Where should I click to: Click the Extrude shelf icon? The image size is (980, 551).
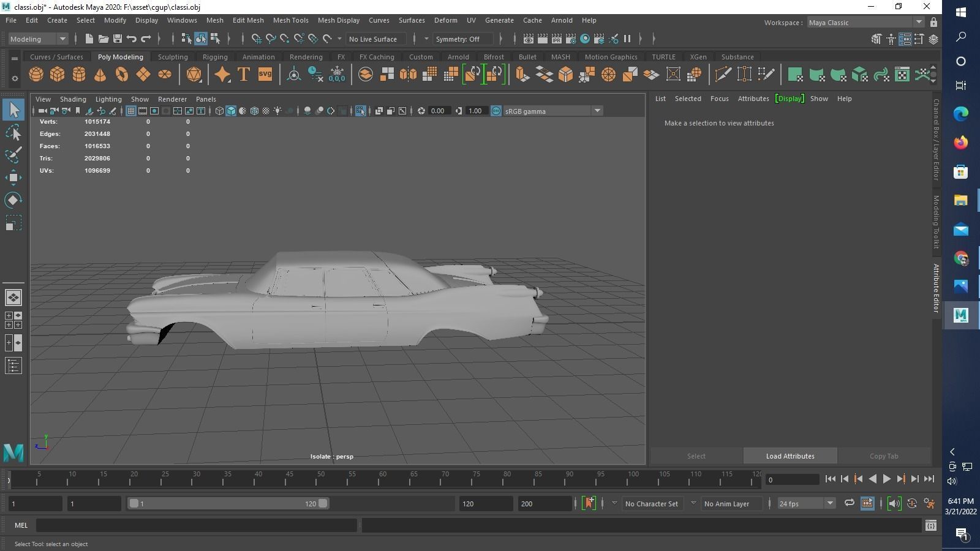[522, 75]
